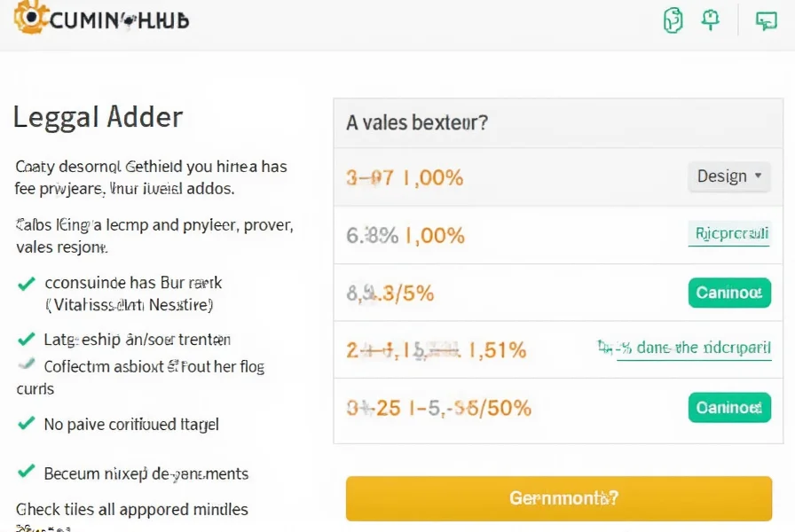The height and width of the screenshot is (532, 795).
Task: Select the '3–97 1,00%' row value
Action: [x=405, y=177]
